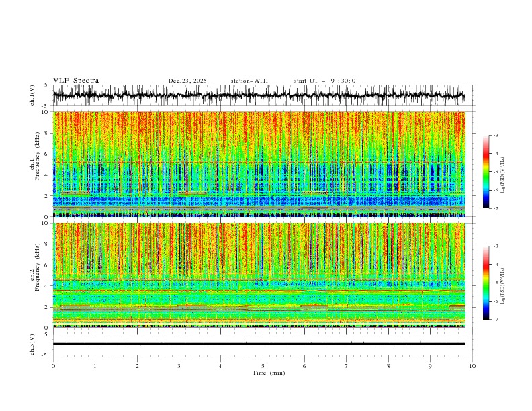Image resolution: width=532 pixels, height=411 pixels.
Task: Click the "-5" tick on ch.2 colorbar
Action: [496, 283]
